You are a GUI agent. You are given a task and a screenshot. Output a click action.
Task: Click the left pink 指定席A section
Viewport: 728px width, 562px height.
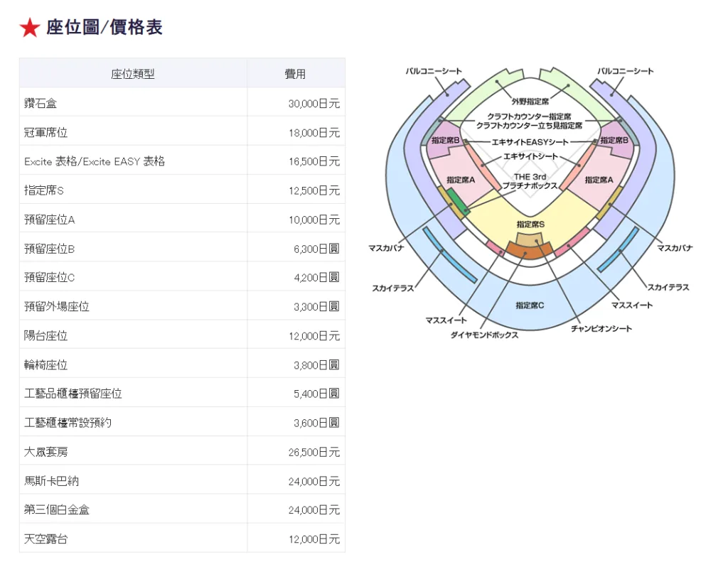(x=461, y=180)
